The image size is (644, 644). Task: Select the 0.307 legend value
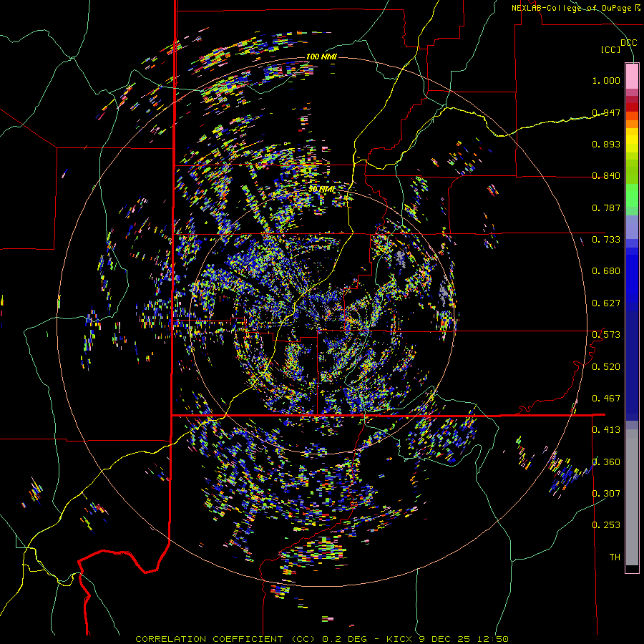tap(606, 493)
